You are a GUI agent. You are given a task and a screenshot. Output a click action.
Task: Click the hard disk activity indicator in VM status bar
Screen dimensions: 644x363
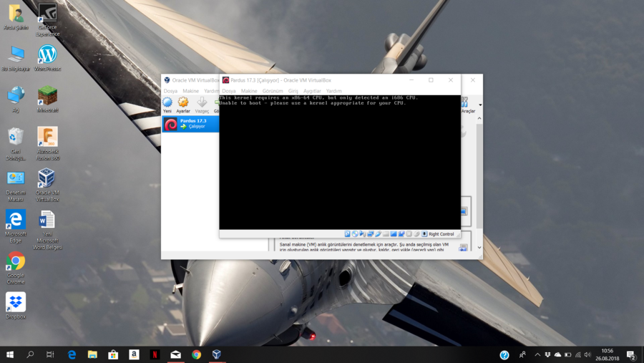click(348, 234)
